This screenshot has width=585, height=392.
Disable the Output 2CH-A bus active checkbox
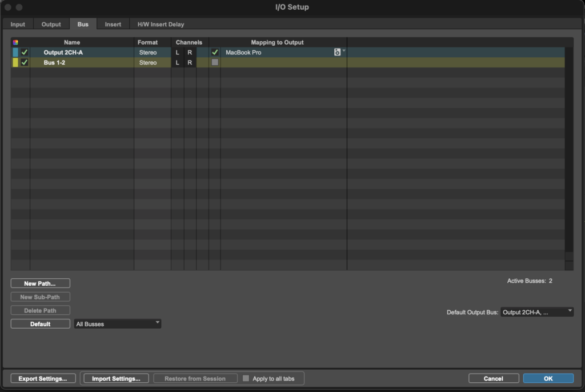point(25,53)
